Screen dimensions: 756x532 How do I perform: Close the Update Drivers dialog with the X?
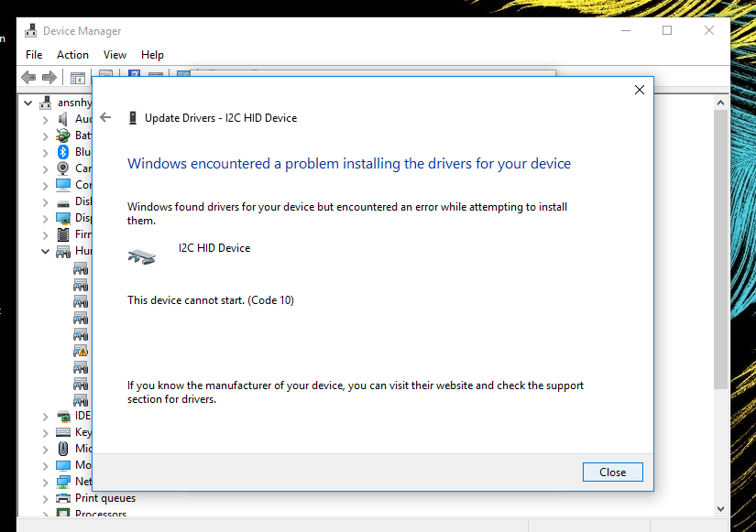pyautogui.click(x=640, y=90)
